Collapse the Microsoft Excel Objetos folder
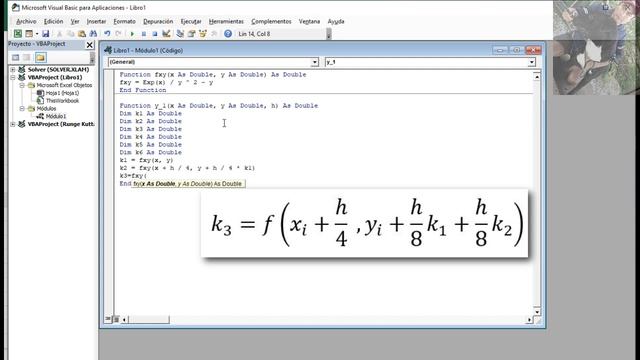 (x=22, y=85)
